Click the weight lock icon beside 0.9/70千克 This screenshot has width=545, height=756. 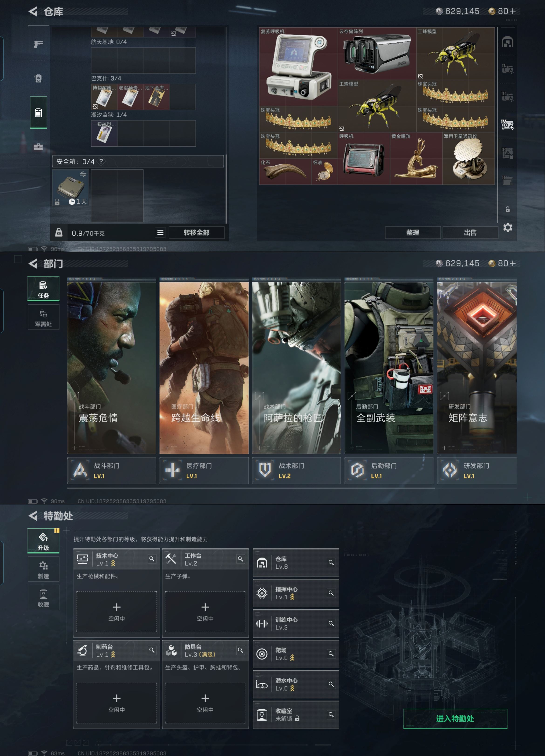click(59, 232)
